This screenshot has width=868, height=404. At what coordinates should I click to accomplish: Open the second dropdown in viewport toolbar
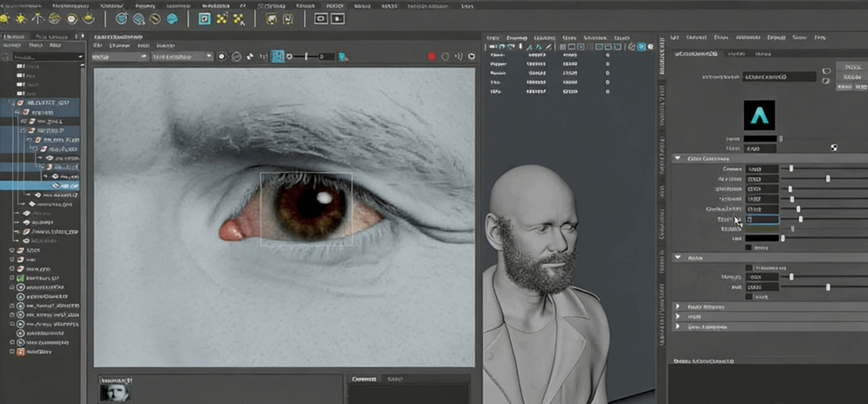click(182, 56)
